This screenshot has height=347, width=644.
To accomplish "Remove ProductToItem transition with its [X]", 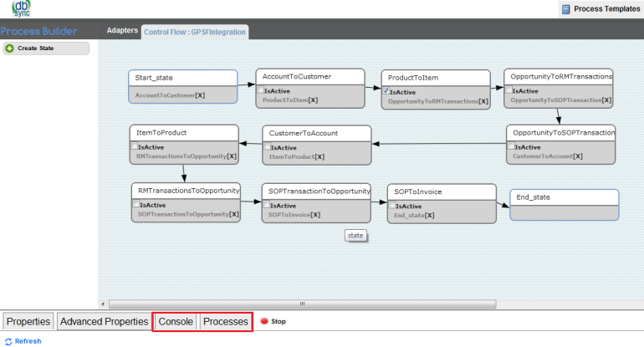I will [313, 100].
